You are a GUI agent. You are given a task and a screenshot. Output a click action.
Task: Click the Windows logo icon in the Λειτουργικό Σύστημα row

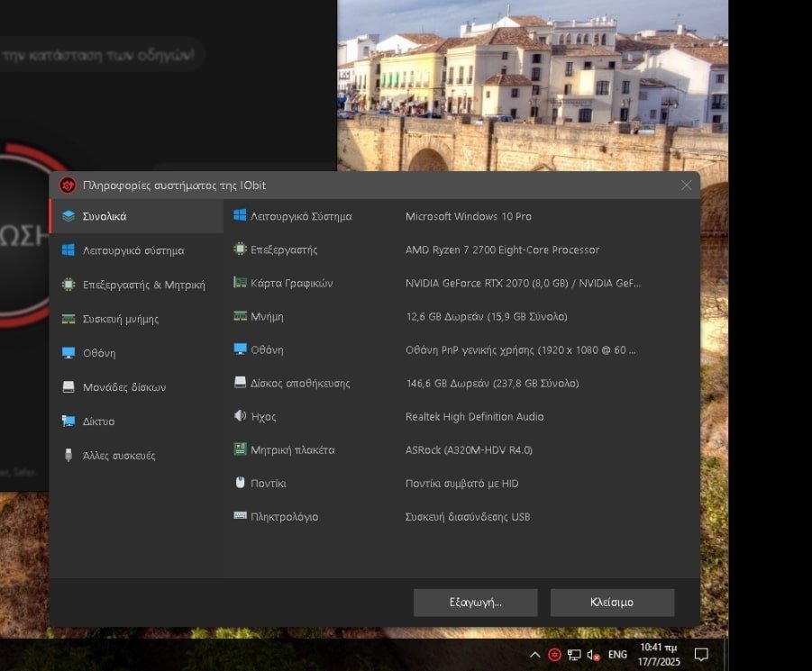(240, 215)
